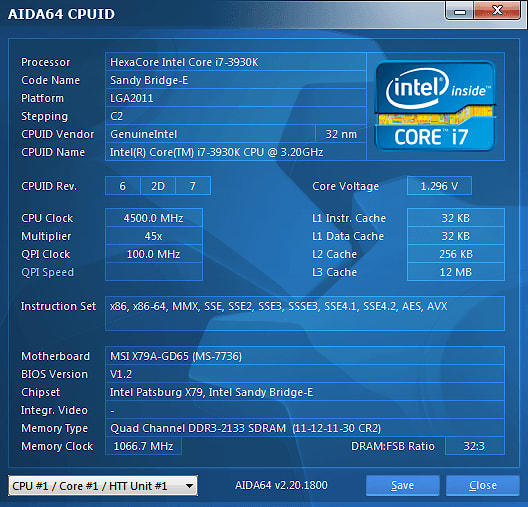The height and width of the screenshot is (507, 528).
Task: Click the Memory Clock 1066.7 MHz value
Action: point(143,446)
